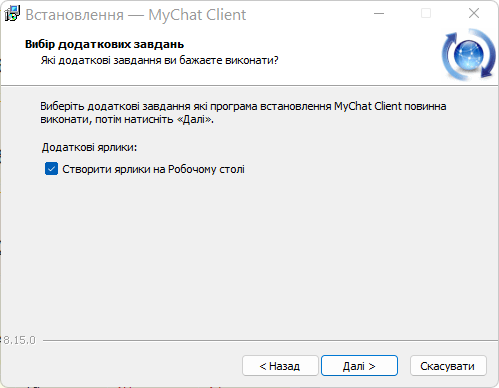
Task: Proceed with the Далі button
Action: [x=359, y=366]
